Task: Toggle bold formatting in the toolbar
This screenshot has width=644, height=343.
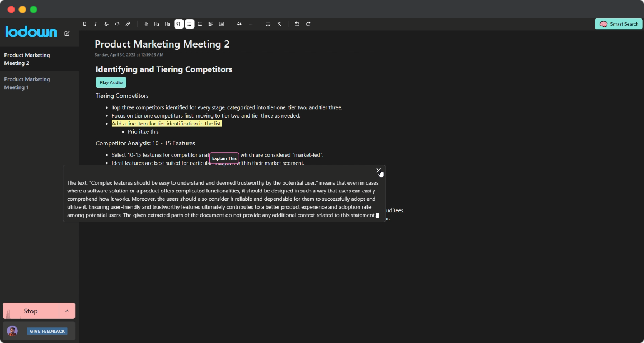Action: (x=85, y=24)
